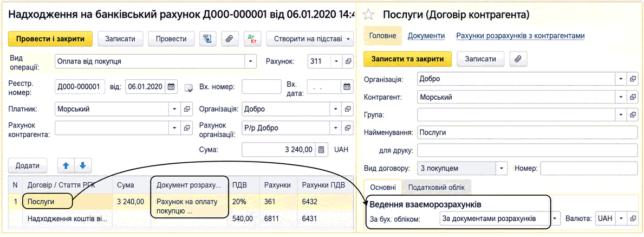The width and height of the screenshot is (644, 237).
Task: Expand Рахунок організації dropdown
Action: click(337, 128)
